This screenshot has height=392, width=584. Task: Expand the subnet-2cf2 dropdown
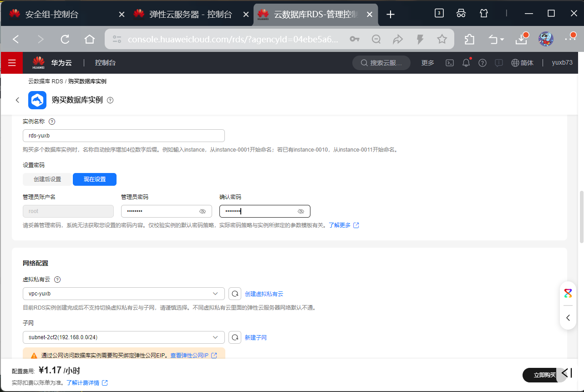(x=124, y=337)
